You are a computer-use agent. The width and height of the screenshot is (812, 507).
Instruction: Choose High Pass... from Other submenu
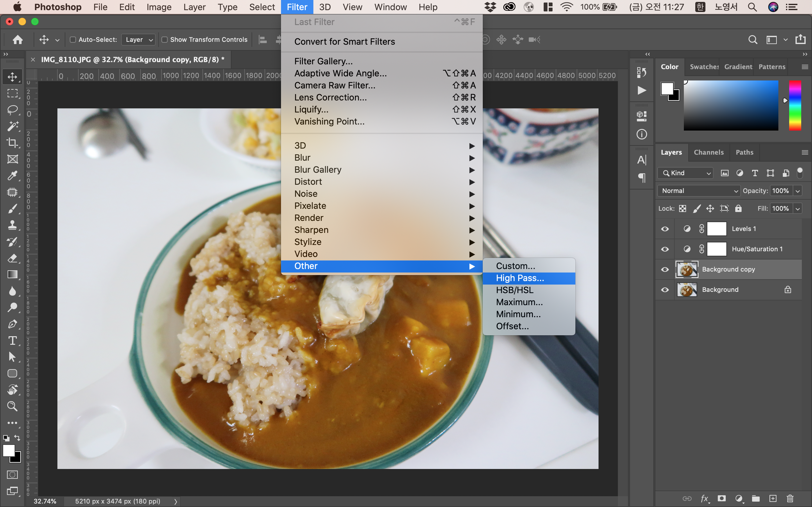point(520,278)
